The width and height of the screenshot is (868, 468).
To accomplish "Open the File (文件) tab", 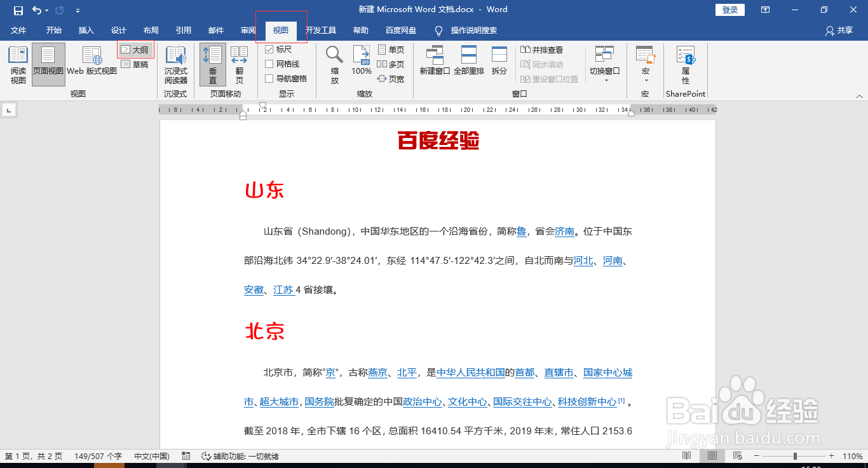I will (18, 31).
